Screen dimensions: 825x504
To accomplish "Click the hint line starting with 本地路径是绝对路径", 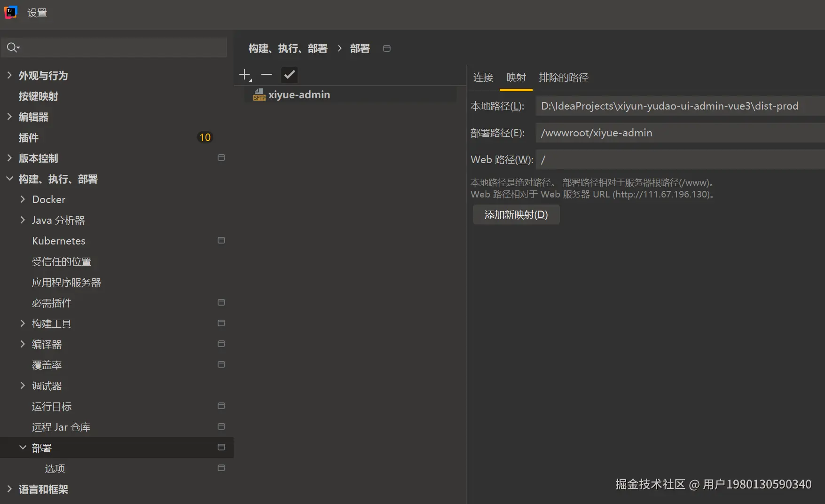I will [593, 182].
